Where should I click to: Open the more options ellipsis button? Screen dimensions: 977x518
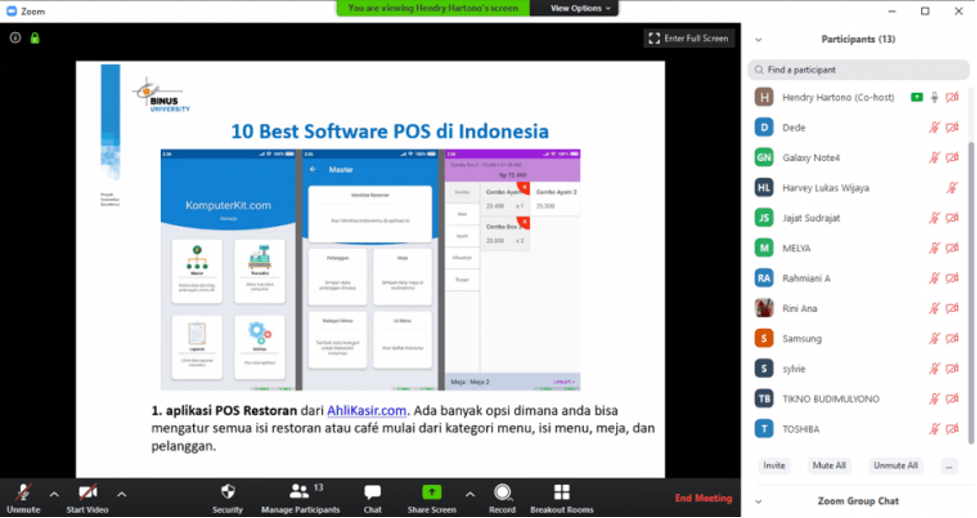point(949,466)
